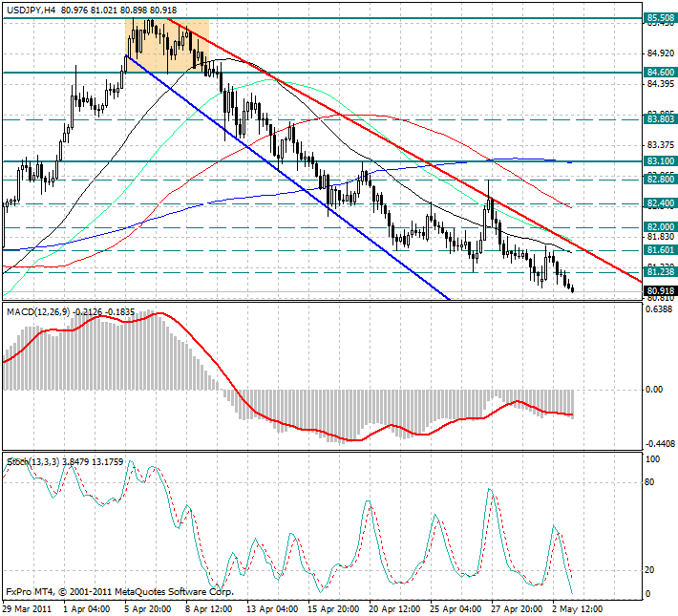The height and width of the screenshot is (616, 678).
Task: Click the last candlestick near 80.918
Action: pyautogui.click(x=573, y=288)
